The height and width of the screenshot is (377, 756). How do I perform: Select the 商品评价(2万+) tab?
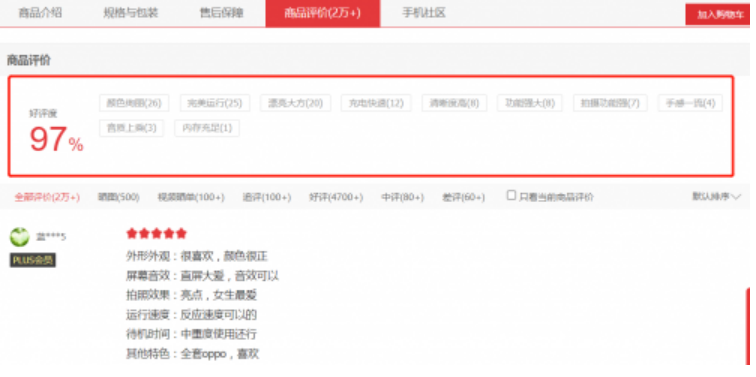pos(323,13)
